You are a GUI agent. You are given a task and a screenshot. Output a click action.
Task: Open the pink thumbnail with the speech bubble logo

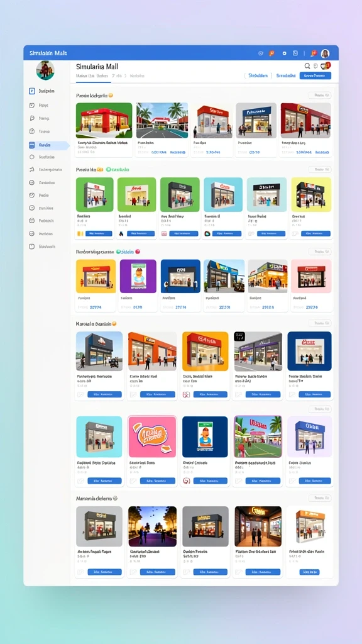pyautogui.click(x=152, y=436)
